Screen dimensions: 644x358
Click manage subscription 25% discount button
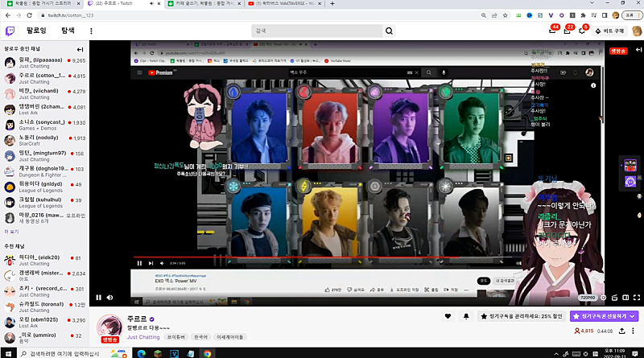(521, 316)
